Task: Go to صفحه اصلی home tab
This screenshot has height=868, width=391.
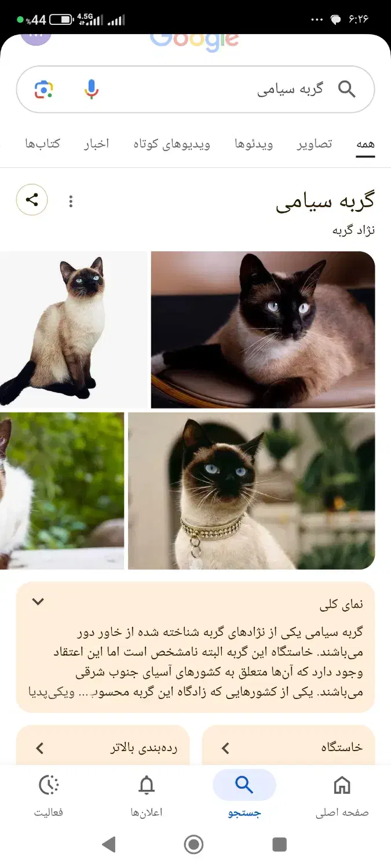Action: [x=342, y=796]
